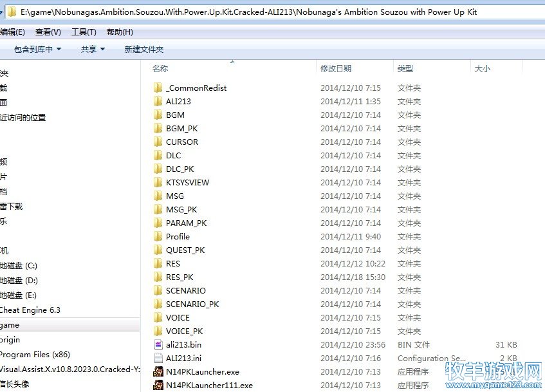Select the MSG folder icon
Screen dimensions: 545x392
point(158,196)
